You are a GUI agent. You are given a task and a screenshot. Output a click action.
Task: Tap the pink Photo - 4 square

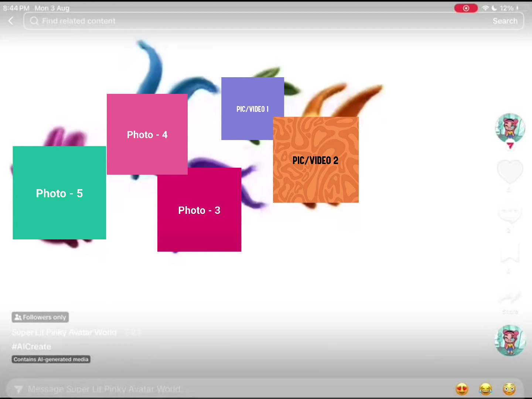point(147,134)
